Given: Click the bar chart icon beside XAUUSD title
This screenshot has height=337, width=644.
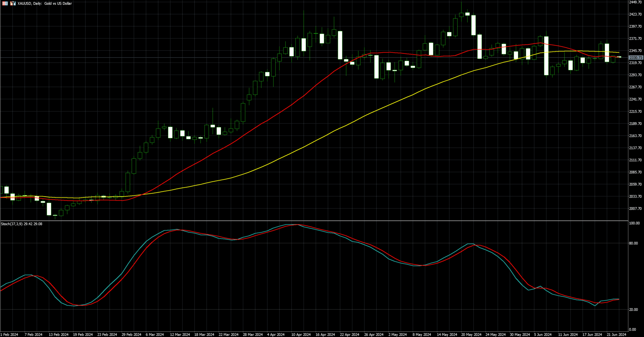Looking at the screenshot, I should (x=13, y=3).
